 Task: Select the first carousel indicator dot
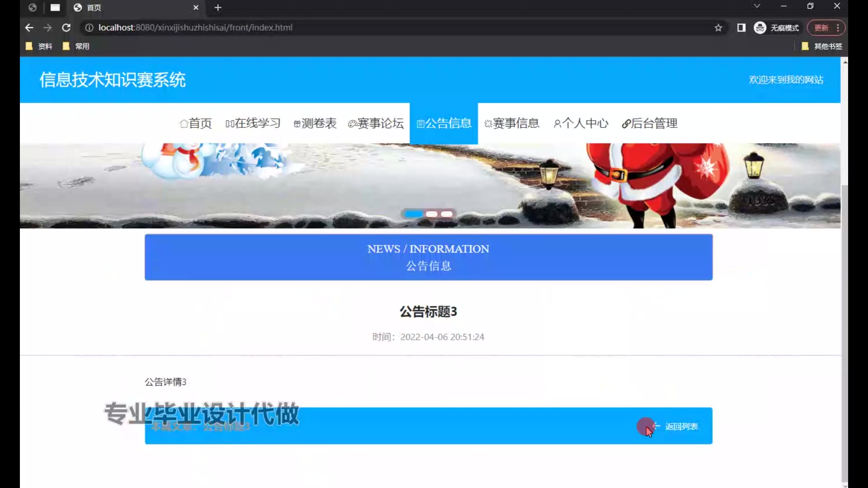(413, 214)
